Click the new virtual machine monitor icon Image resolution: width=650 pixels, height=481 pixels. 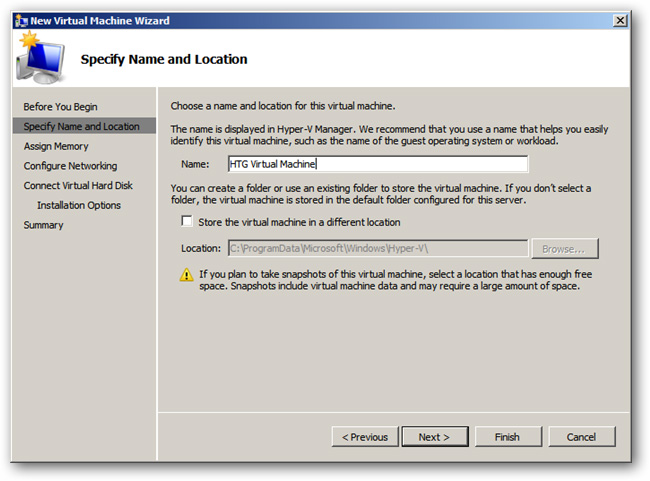click(40, 58)
